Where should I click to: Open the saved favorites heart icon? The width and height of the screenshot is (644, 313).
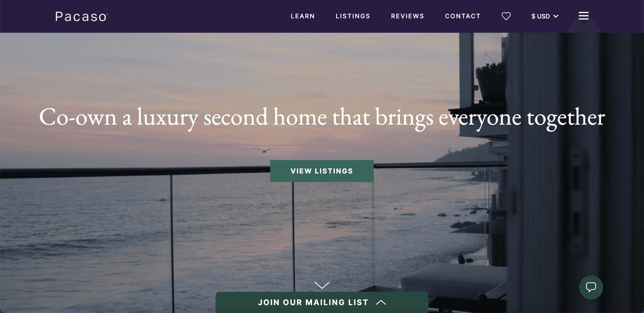pyautogui.click(x=506, y=16)
